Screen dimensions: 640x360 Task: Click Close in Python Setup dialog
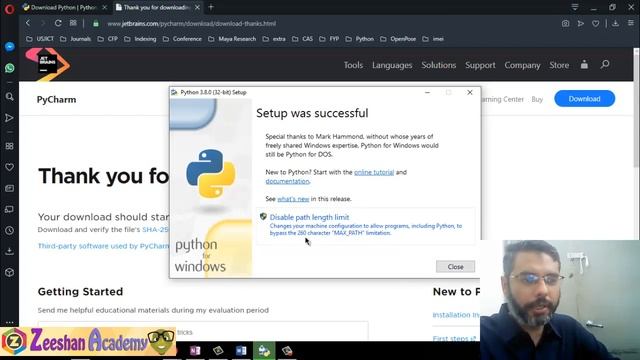pyautogui.click(x=455, y=267)
